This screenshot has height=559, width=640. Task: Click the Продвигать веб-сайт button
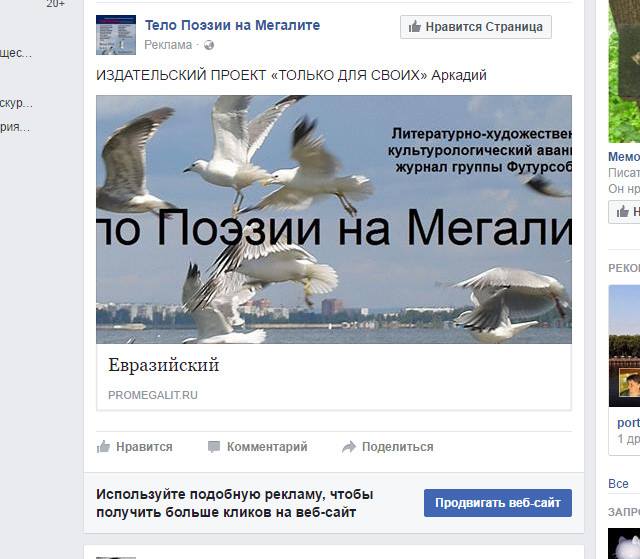[x=498, y=503]
